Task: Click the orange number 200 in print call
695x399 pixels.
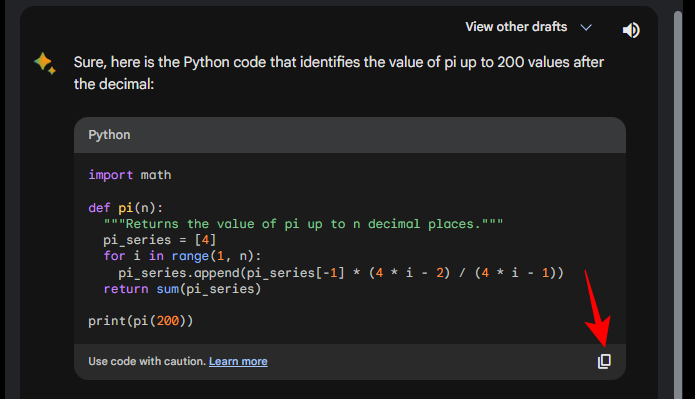Action: (x=168, y=321)
